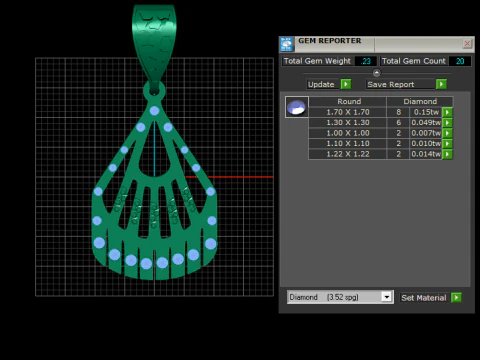Click the 0.15tw weight cell

click(426, 112)
